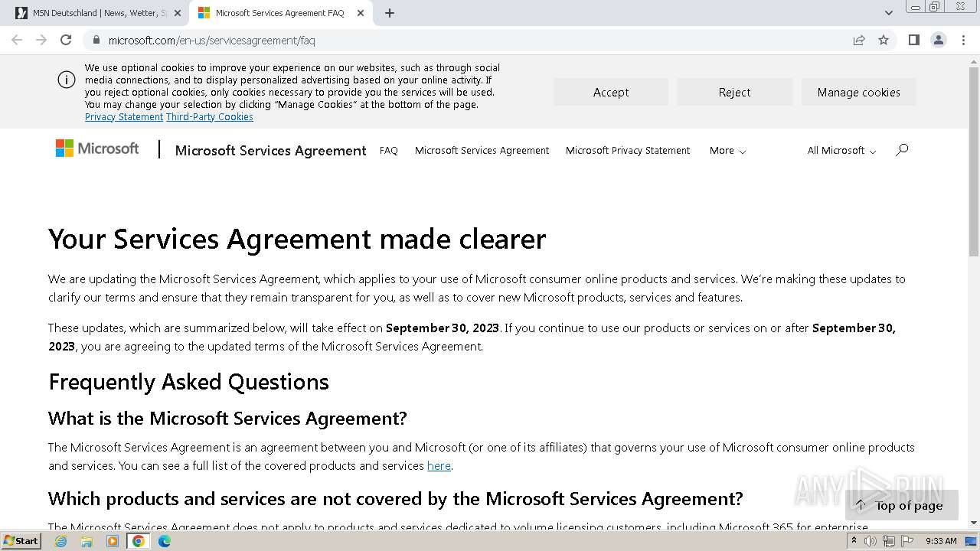The width and height of the screenshot is (980, 551).
Task: Bookmark this tab with star icon
Action: click(x=884, y=40)
